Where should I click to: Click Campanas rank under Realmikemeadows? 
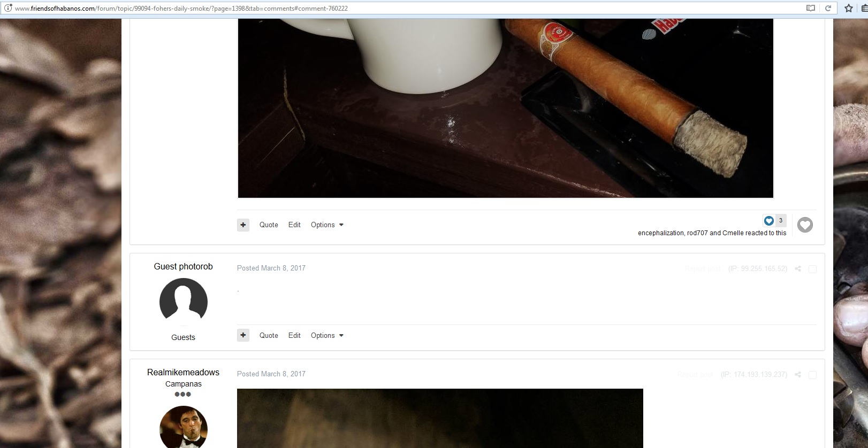[184, 384]
